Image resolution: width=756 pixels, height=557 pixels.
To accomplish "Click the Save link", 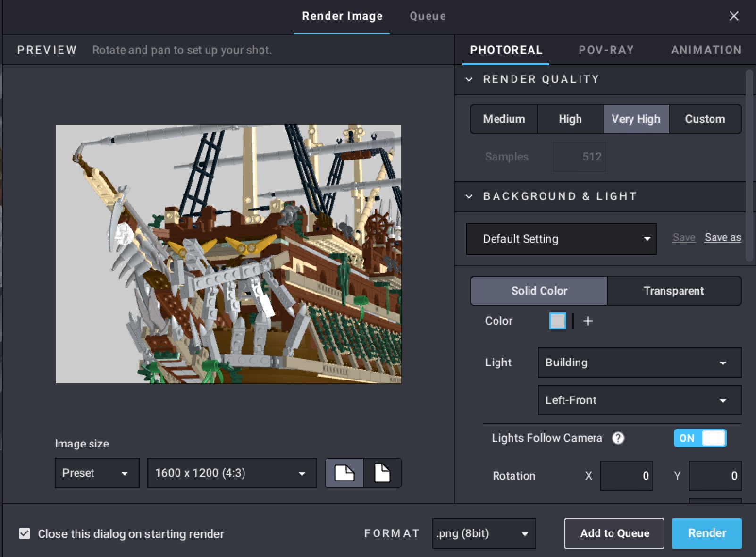I will coord(684,237).
